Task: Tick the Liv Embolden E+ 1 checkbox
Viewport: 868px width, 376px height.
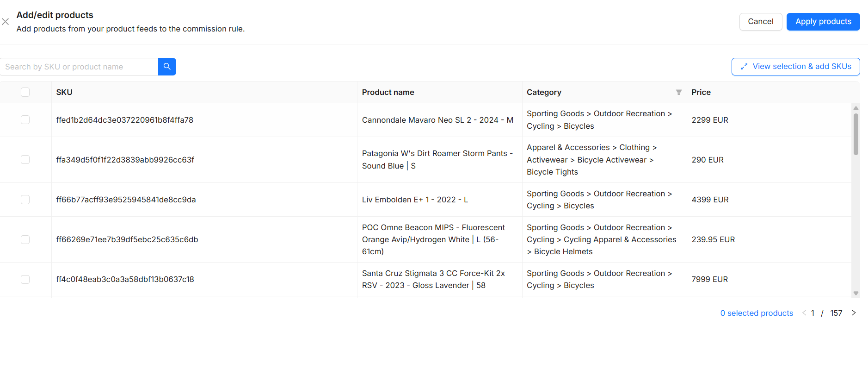Action: (25, 200)
